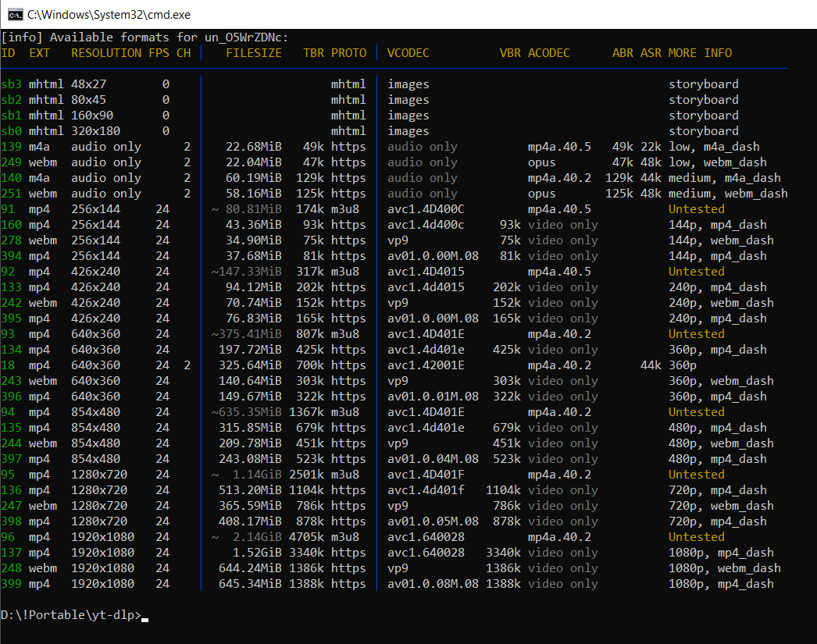Click filesize 22.68MiB

click(254, 147)
